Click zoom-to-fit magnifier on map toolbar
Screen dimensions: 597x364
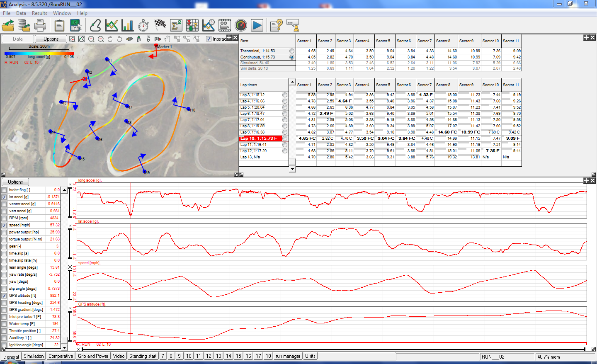pos(72,39)
